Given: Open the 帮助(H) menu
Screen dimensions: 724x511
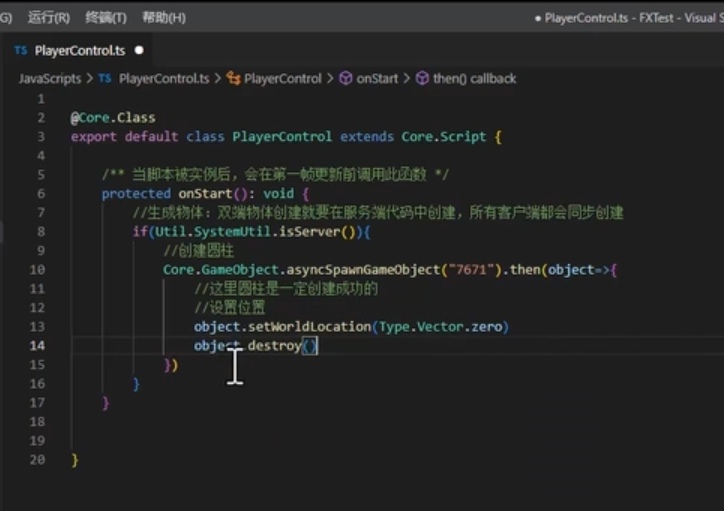Looking at the screenshot, I should point(164,18).
